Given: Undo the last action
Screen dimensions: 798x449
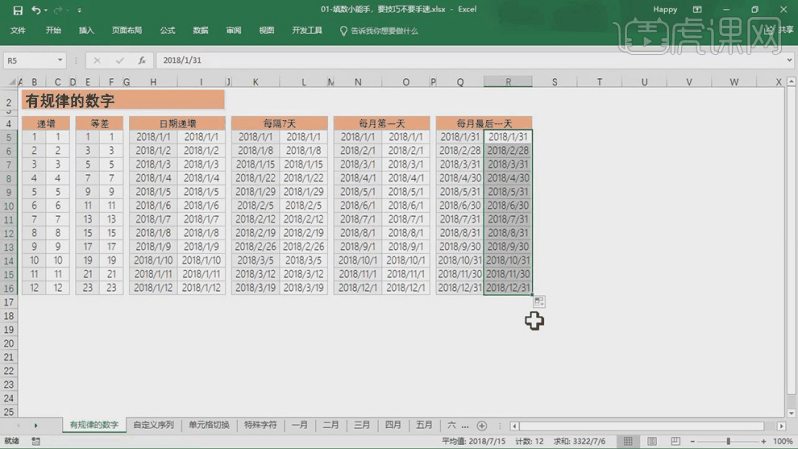Looking at the screenshot, I should pos(35,10).
